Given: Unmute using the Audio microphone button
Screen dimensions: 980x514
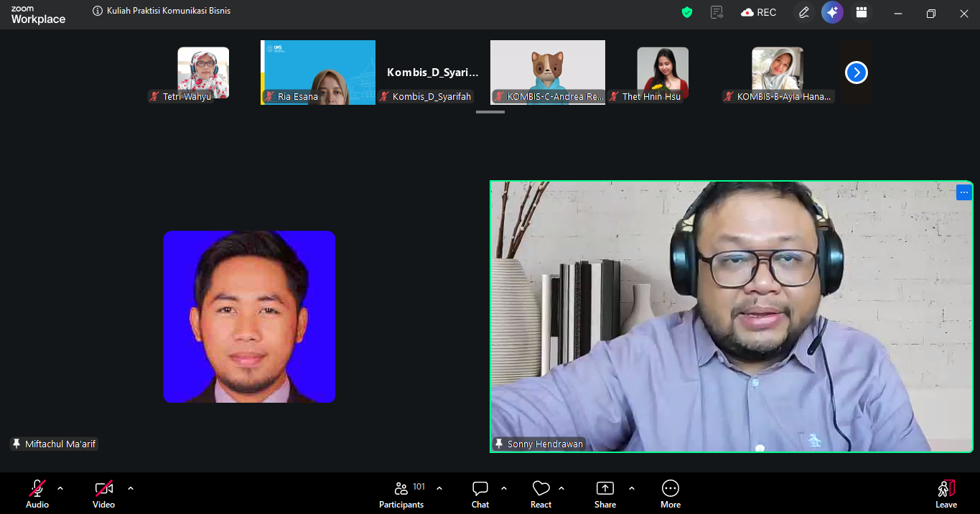Looking at the screenshot, I should (37, 493).
